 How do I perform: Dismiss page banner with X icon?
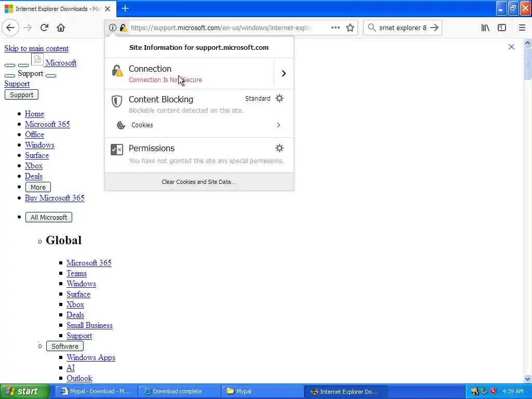pos(511,47)
